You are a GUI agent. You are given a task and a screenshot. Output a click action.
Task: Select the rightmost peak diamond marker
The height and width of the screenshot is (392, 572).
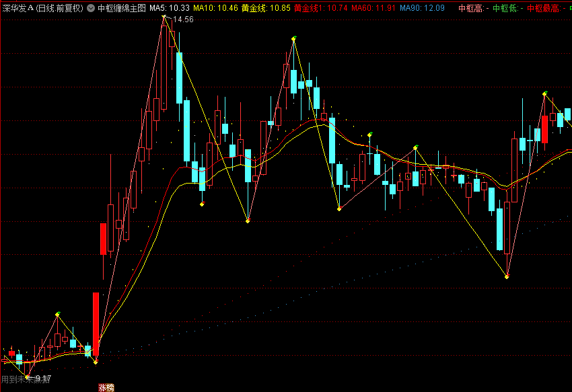point(544,93)
